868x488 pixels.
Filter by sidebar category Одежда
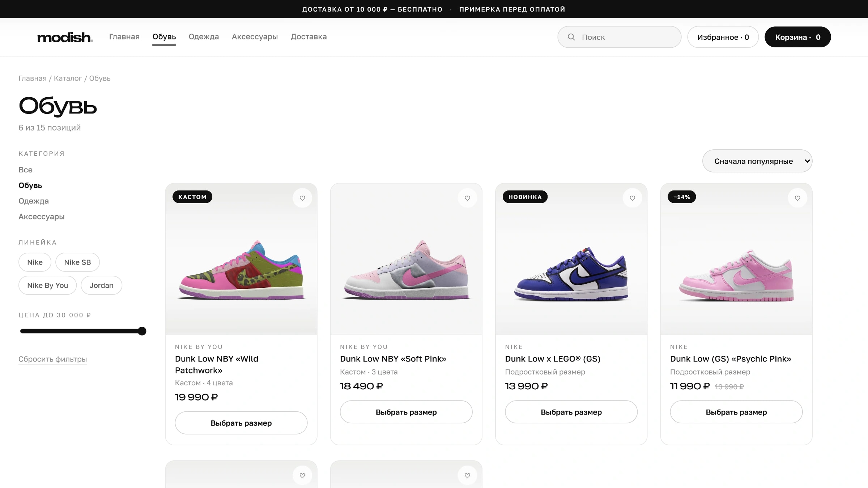(34, 201)
